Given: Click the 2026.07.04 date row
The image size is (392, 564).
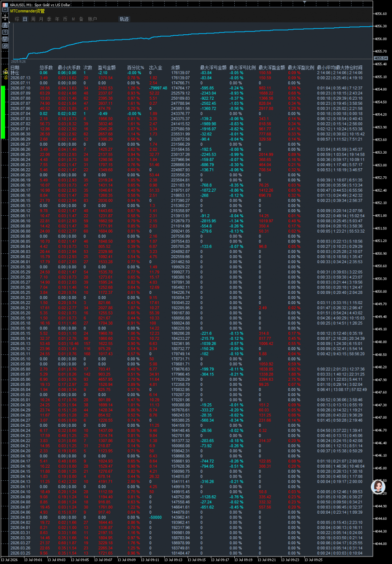Looking at the screenshot, I should 20,114.
